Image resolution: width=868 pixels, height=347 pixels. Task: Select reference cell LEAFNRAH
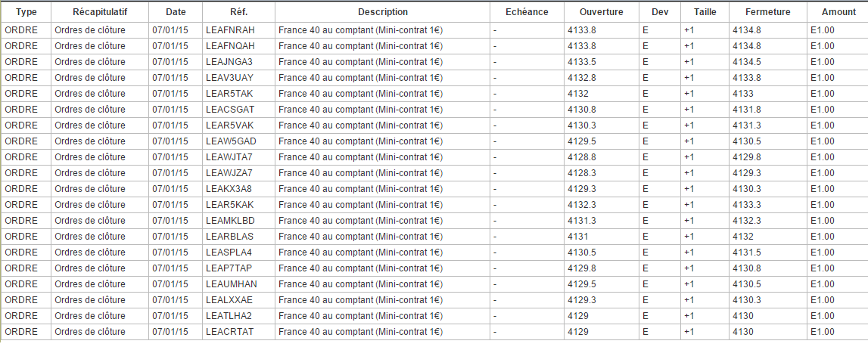point(230,30)
